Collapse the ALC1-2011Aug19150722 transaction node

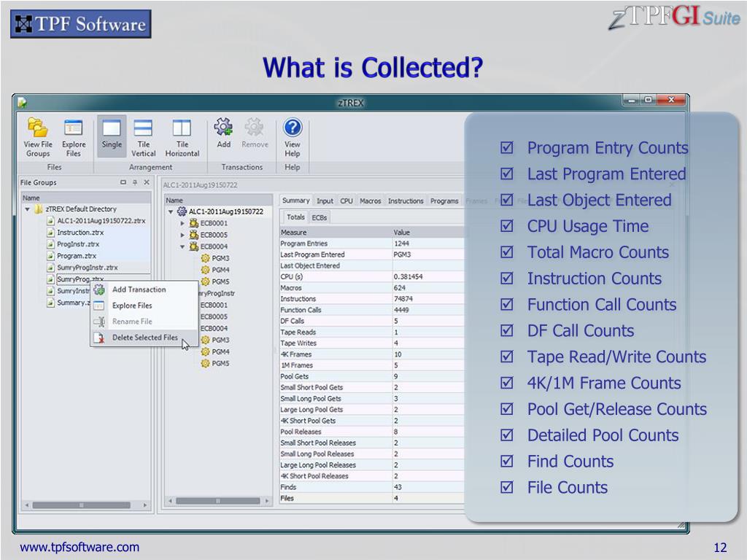coord(171,211)
